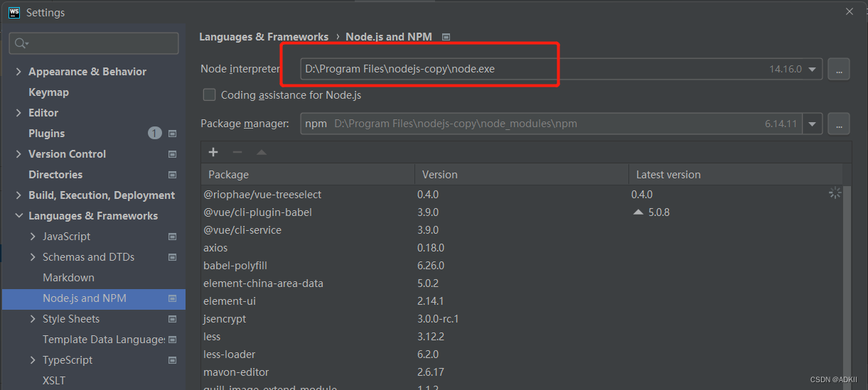Expand the TypeScript subtree
This screenshot has width=868, height=390.
pos(33,360)
